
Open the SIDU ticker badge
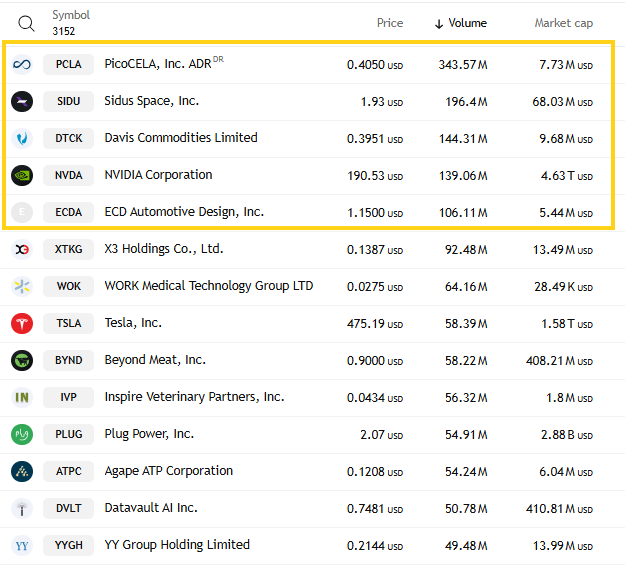(x=69, y=101)
